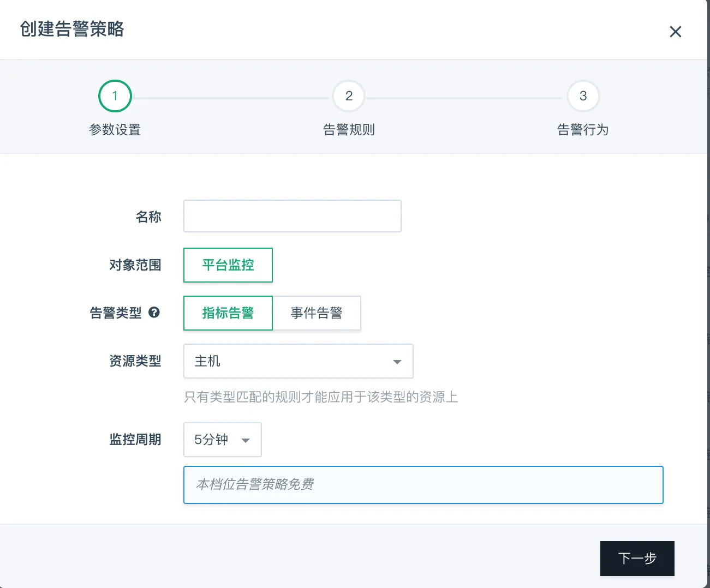Open the 资源类型 dropdown showing 主机
710x588 pixels.
[x=297, y=361]
